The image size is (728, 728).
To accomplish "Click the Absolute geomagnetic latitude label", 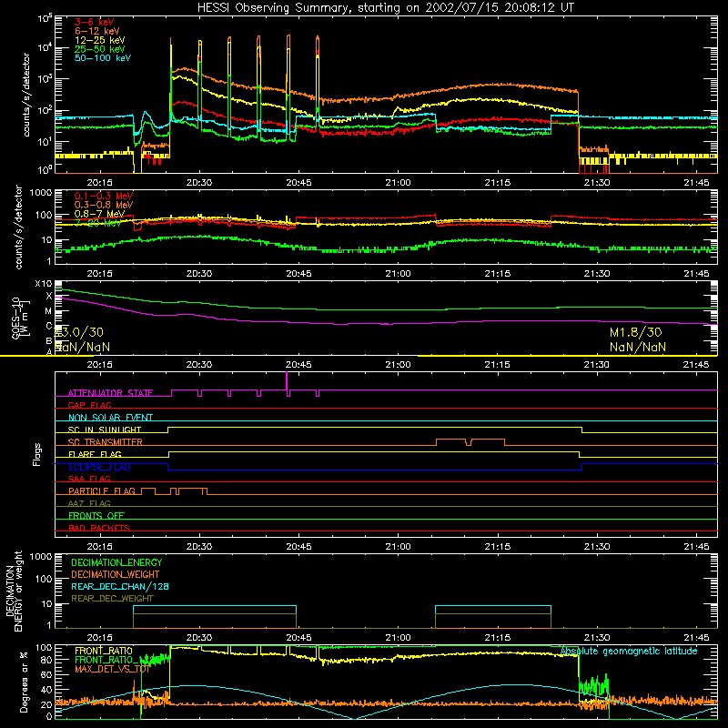I will 629,651.
